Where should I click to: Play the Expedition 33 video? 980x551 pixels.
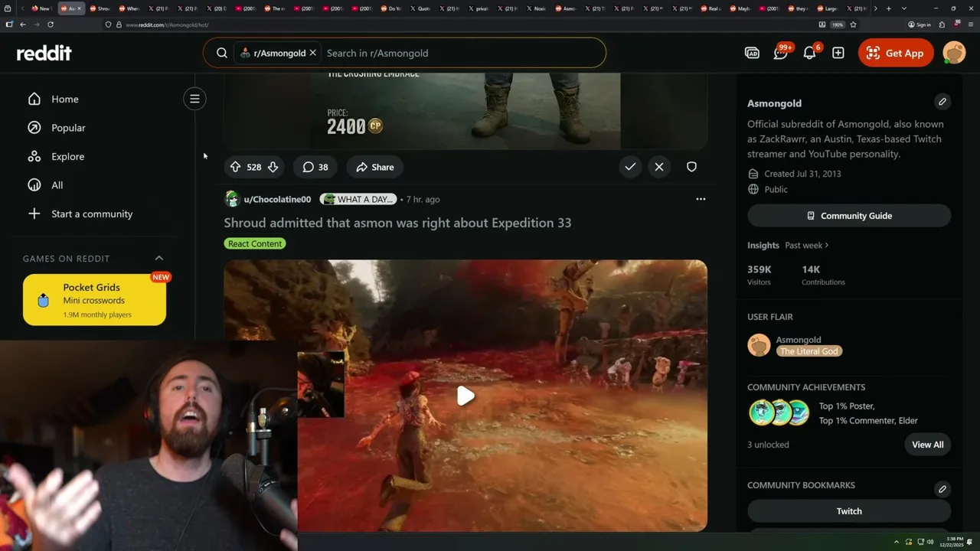(465, 396)
